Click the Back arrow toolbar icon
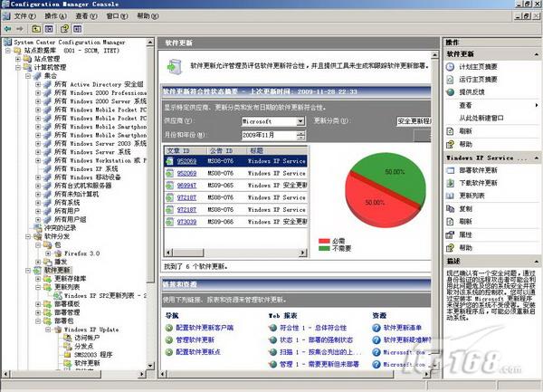Image resolution: width=543 pixels, height=392 pixels. click(7, 29)
